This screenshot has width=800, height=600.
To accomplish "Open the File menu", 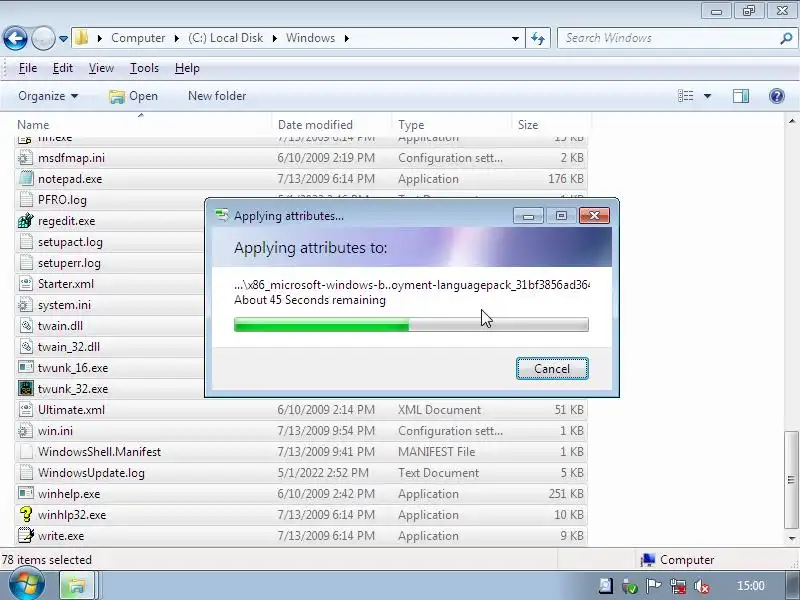I will click(x=28, y=68).
